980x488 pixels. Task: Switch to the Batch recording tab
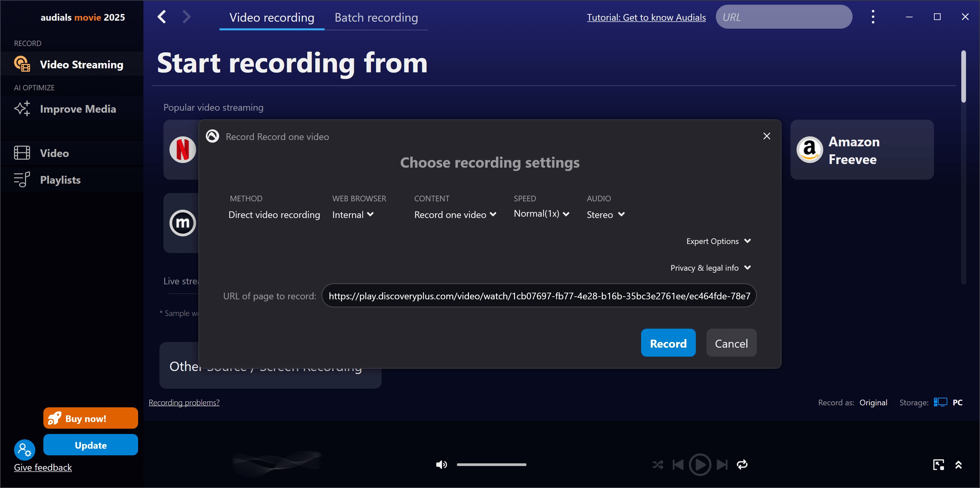[376, 17]
